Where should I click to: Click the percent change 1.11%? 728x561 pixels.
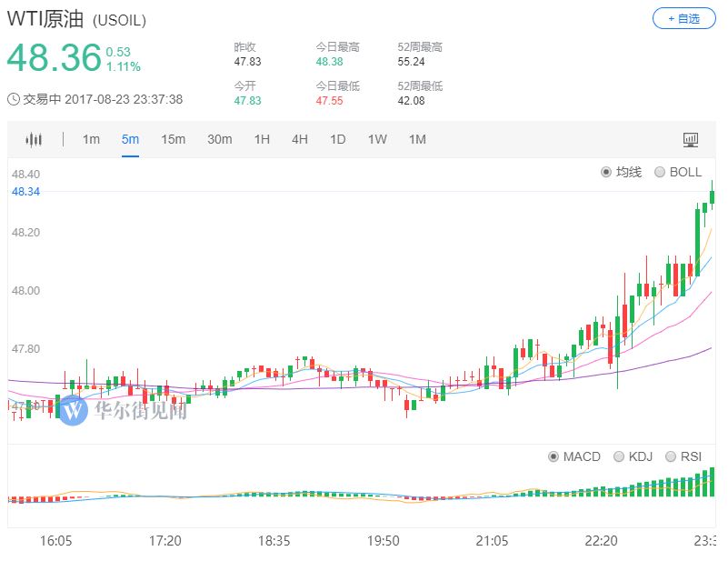click(123, 67)
